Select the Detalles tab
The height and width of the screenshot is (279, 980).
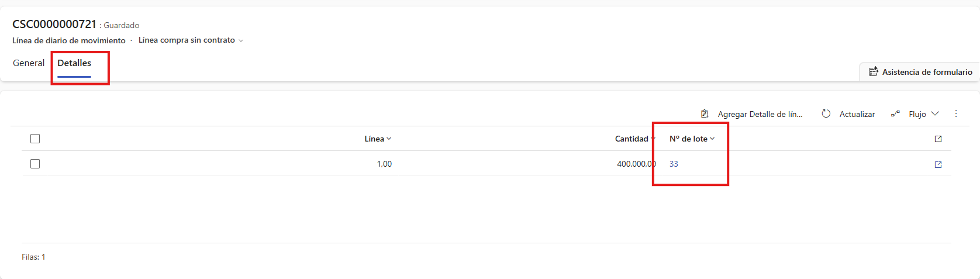pyautogui.click(x=74, y=63)
